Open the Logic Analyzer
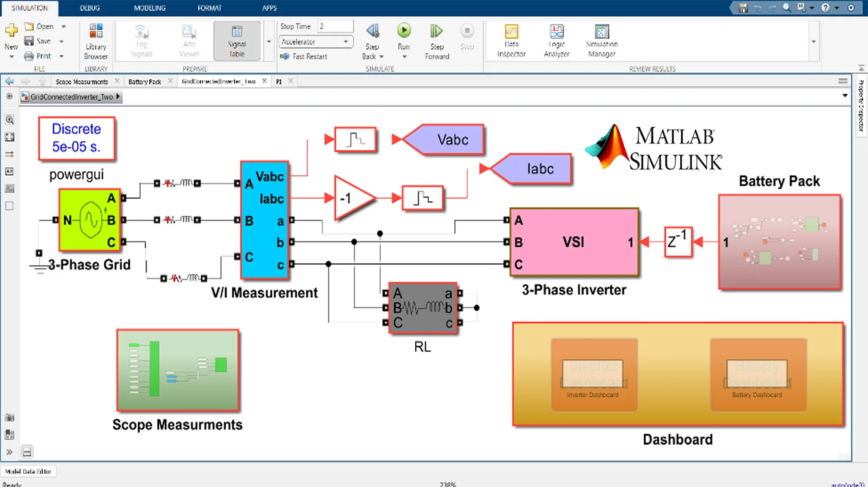The height and width of the screenshot is (487, 868). pos(556,41)
